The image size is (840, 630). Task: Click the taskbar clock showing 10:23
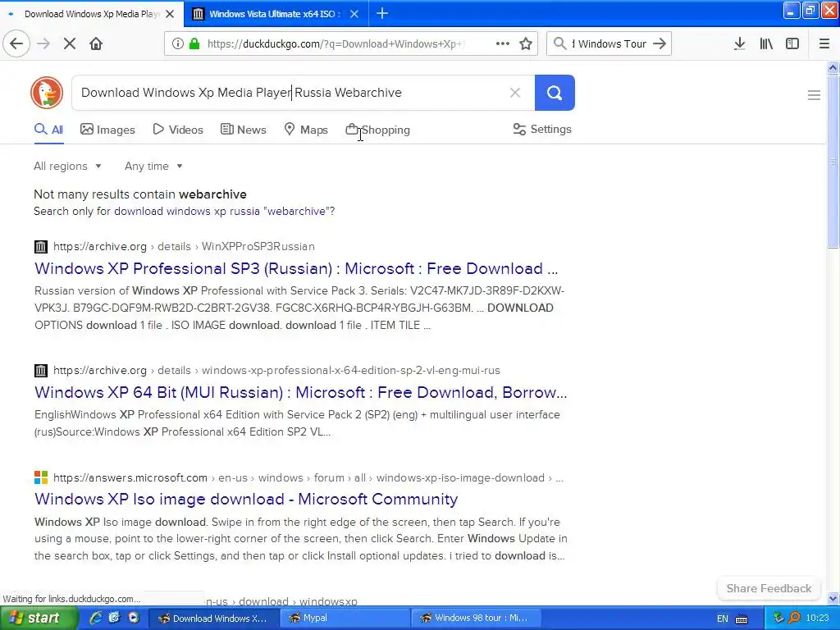(817, 618)
